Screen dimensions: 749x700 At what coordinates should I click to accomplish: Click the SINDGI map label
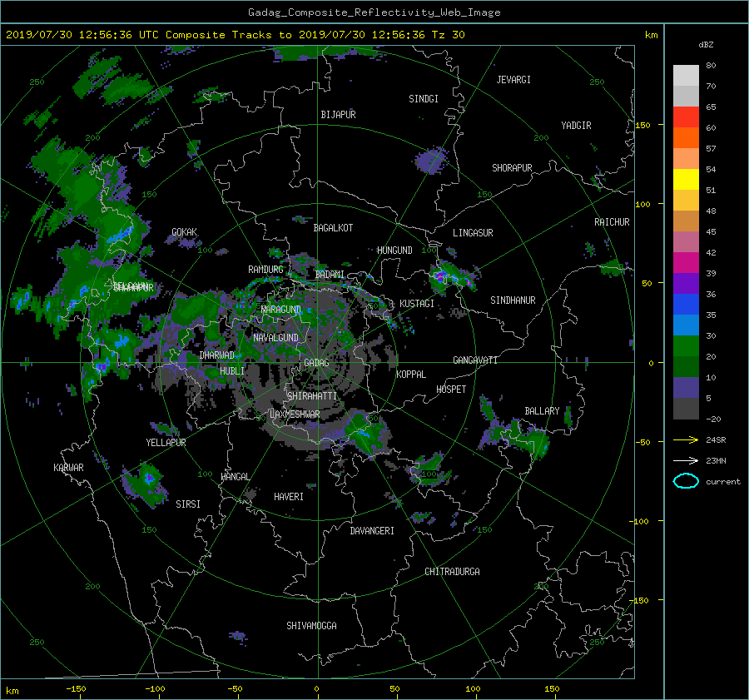tap(424, 99)
